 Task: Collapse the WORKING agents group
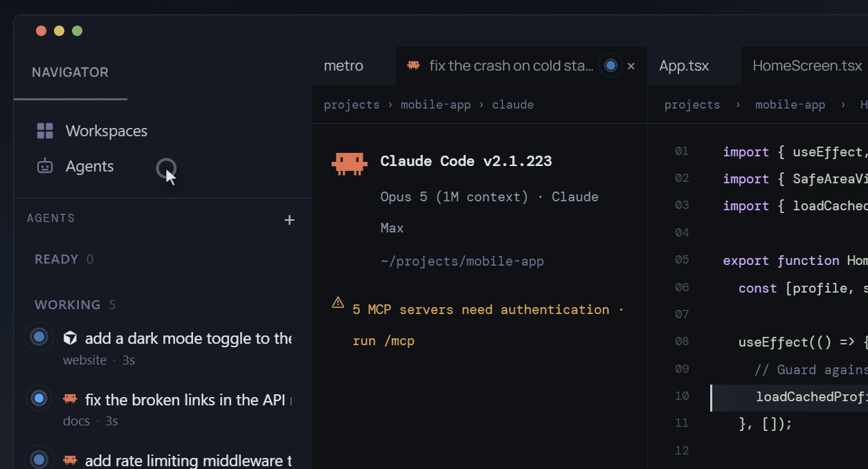(x=75, y=305)
